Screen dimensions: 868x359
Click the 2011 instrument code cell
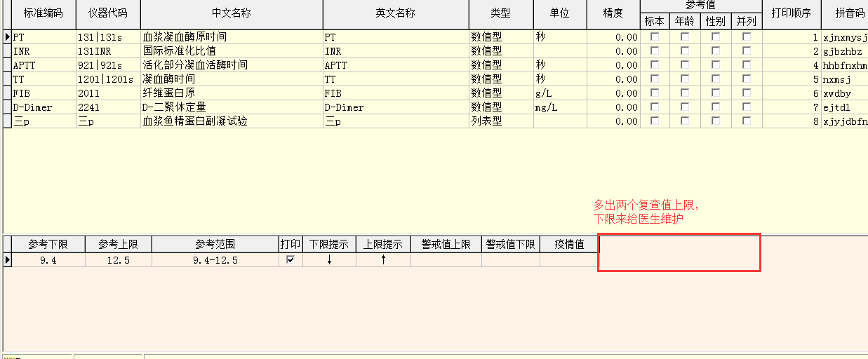pyautogui.click(x=108, y=93)
